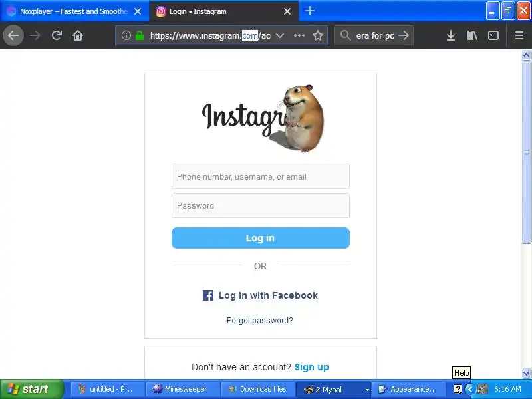Submit search with the go arrow
The image size is (532, 399).
[404, 35]
